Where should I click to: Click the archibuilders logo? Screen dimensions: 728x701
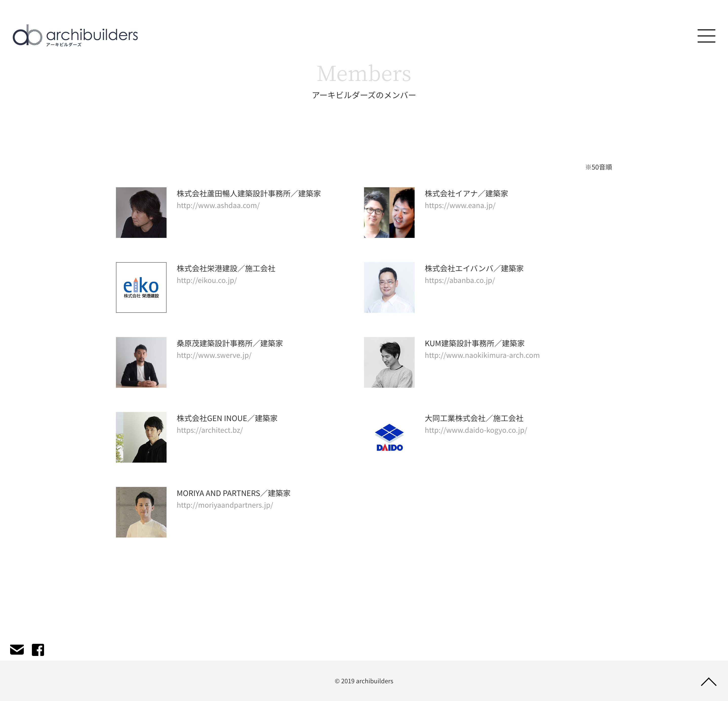point(75,35)
